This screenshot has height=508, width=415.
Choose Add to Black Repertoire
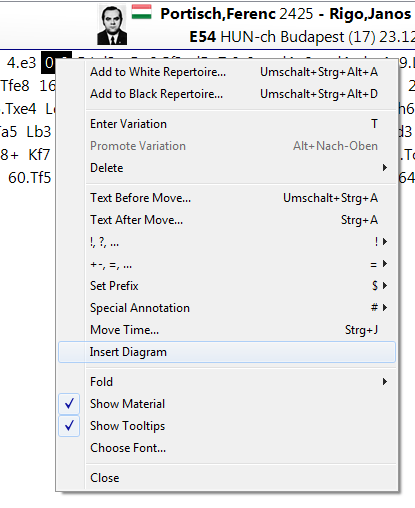pyautogui.click(x=227, y=94)
